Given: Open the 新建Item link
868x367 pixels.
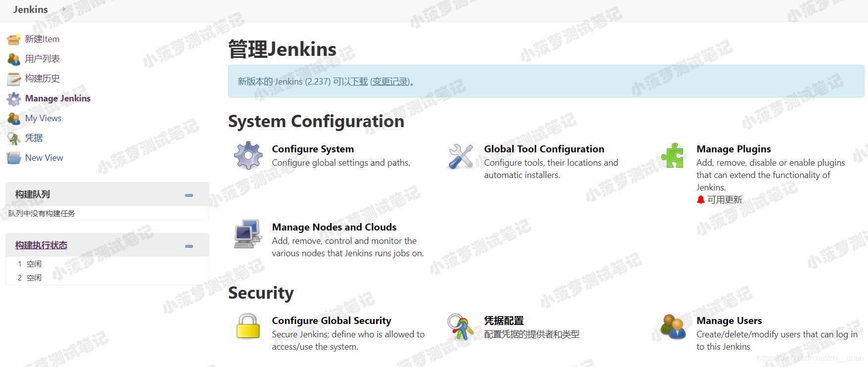Looking at the screenshot, I should tap(42, 39).
